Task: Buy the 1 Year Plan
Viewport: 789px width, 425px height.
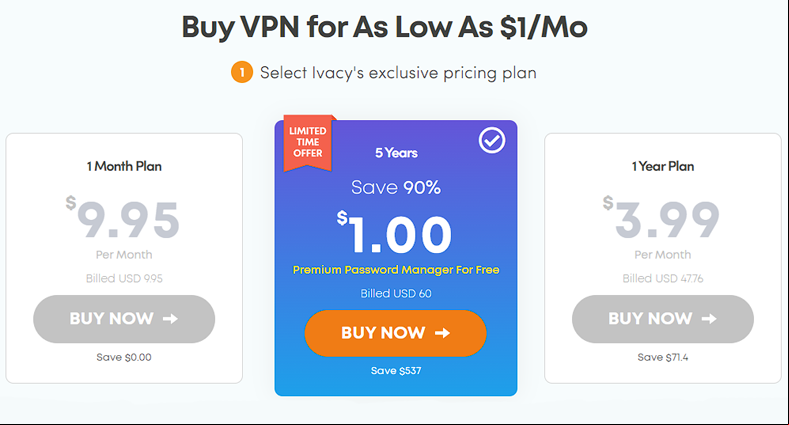Action: pyautogui.click(x=663, y=319)
